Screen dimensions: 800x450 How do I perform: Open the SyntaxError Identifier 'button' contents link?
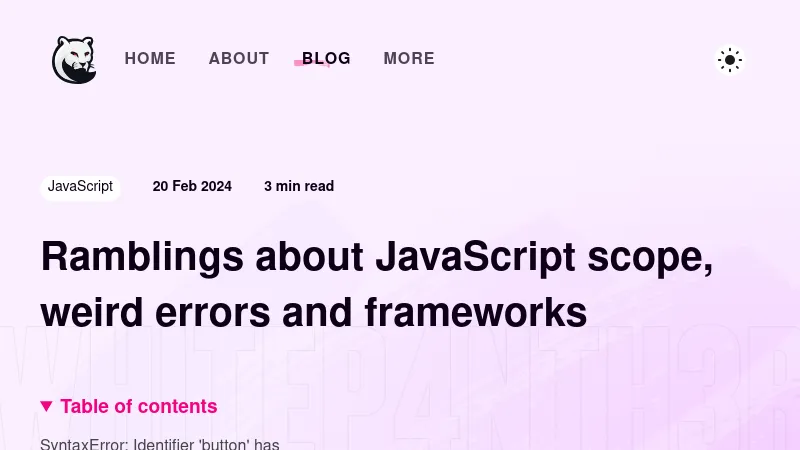coord(160,443)
